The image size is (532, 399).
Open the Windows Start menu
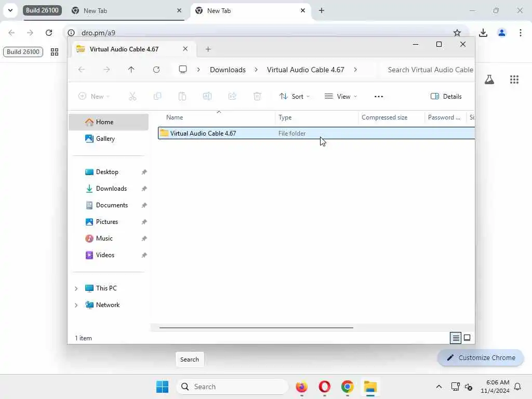click(x=162, y=387)
